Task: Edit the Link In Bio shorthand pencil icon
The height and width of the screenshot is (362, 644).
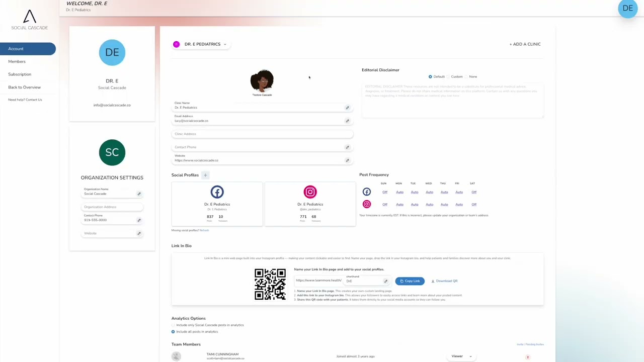Action: click(x=386, y=281)
